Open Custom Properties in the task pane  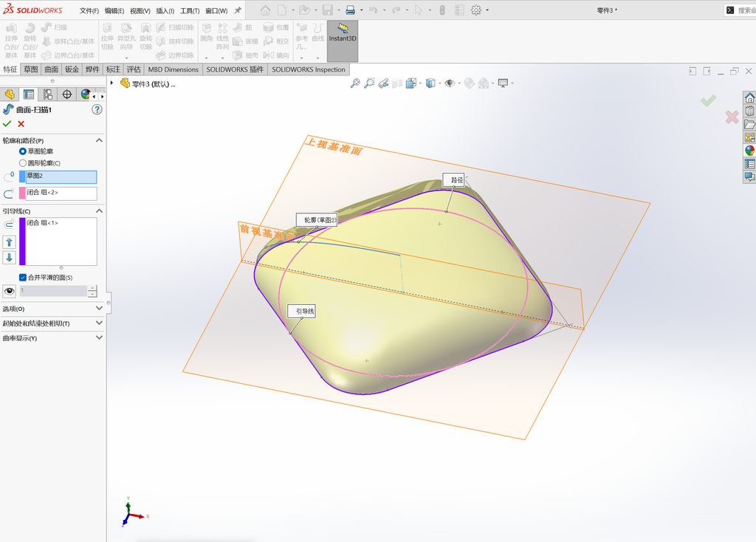tap(749, 164)
